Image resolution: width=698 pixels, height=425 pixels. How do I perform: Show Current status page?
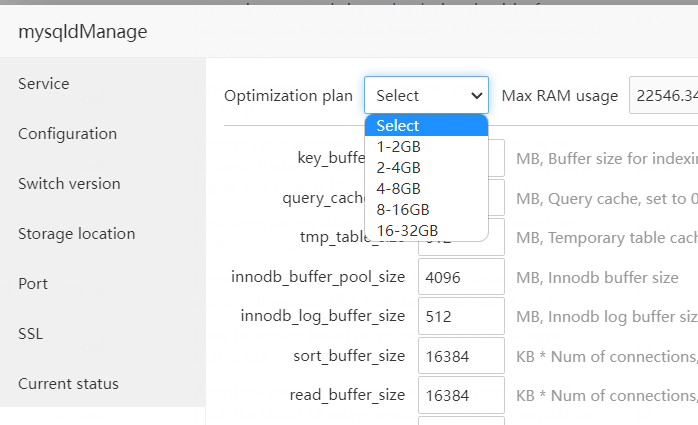click(x=68, y=384)
